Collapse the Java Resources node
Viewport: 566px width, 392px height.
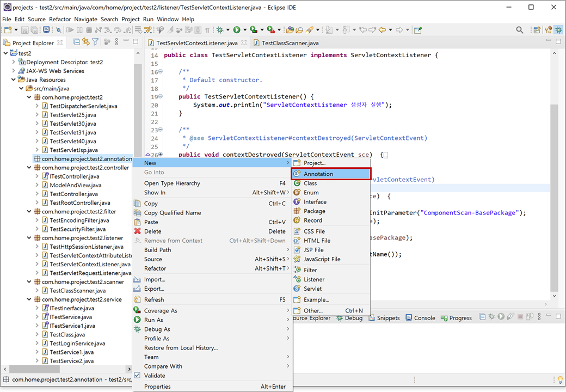pyautogui.click(x=14, y=79)
